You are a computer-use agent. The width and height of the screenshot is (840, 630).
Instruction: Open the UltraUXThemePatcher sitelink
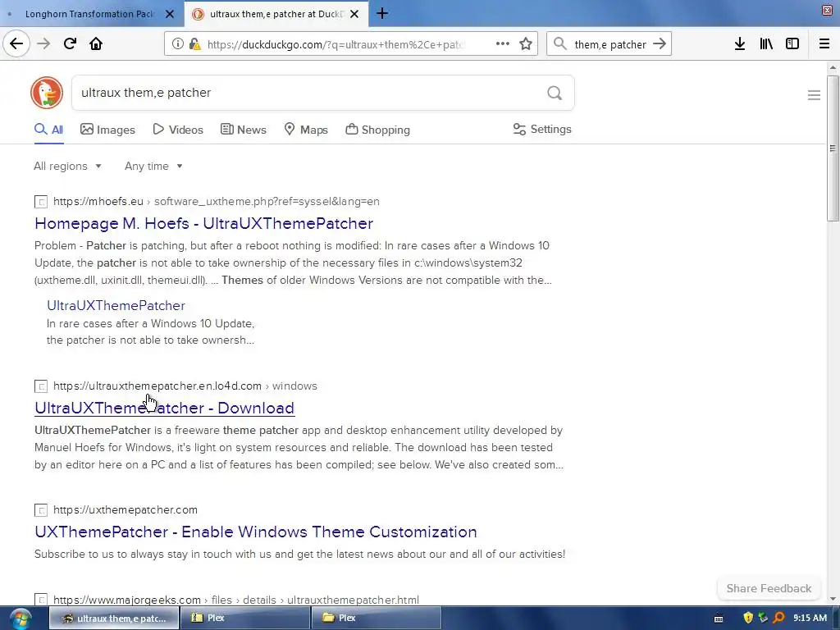click(116, 305)
